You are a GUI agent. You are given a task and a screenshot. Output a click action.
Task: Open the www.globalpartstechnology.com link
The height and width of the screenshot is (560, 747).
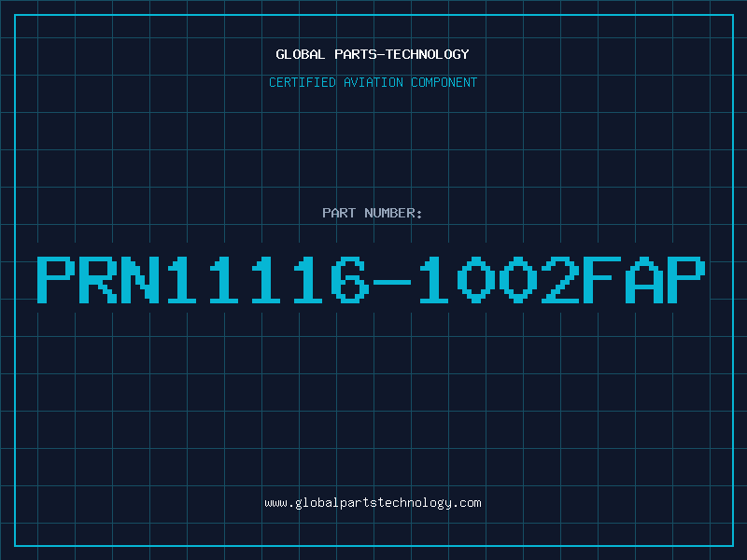tap(373, 503)
